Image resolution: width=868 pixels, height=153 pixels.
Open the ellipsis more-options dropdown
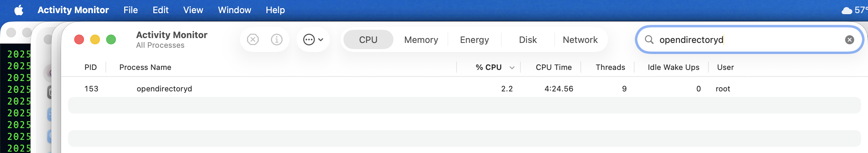coord(313,40)
